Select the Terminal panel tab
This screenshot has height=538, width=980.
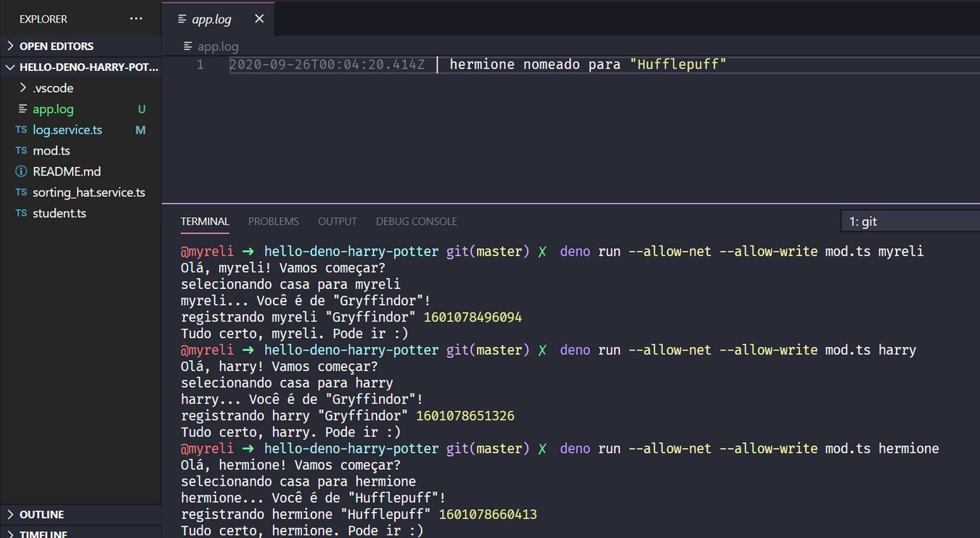[205, 221]
